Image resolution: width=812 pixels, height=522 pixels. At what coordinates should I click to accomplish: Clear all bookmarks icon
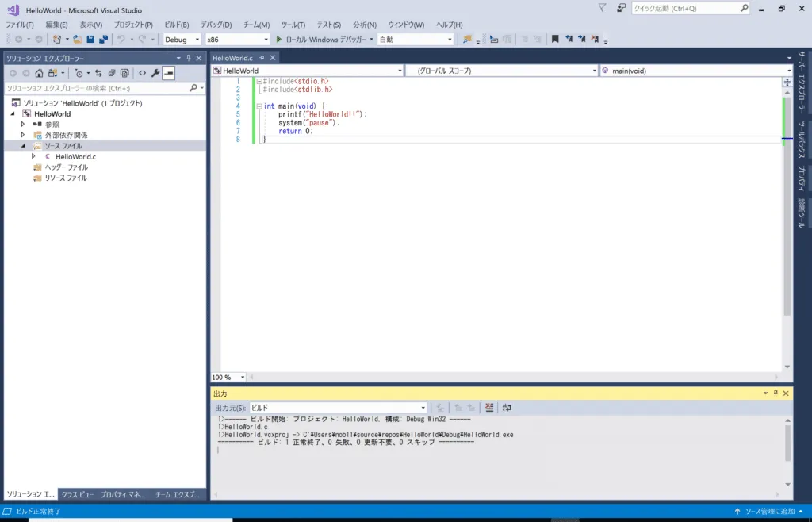tap(595, 40)
